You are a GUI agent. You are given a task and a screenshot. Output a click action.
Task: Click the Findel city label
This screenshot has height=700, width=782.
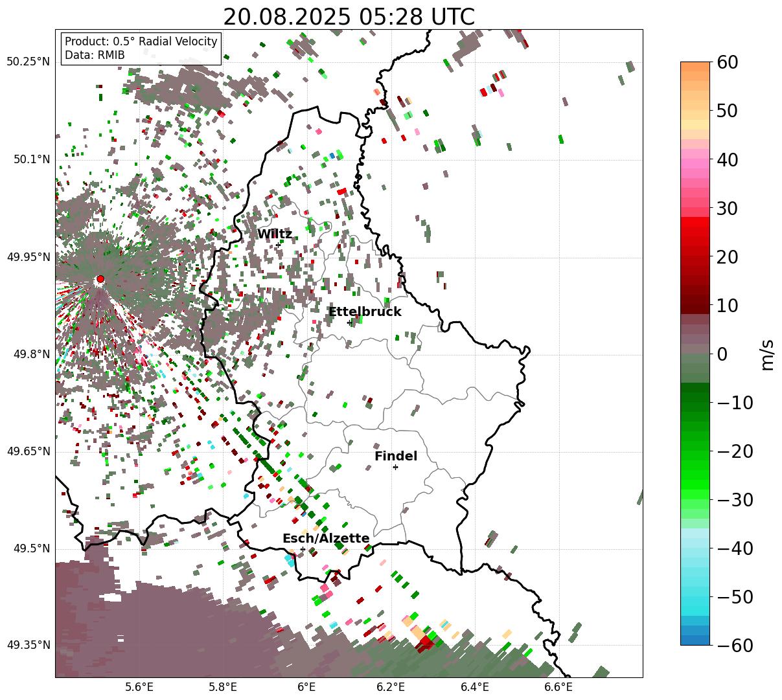click(396, 457)
